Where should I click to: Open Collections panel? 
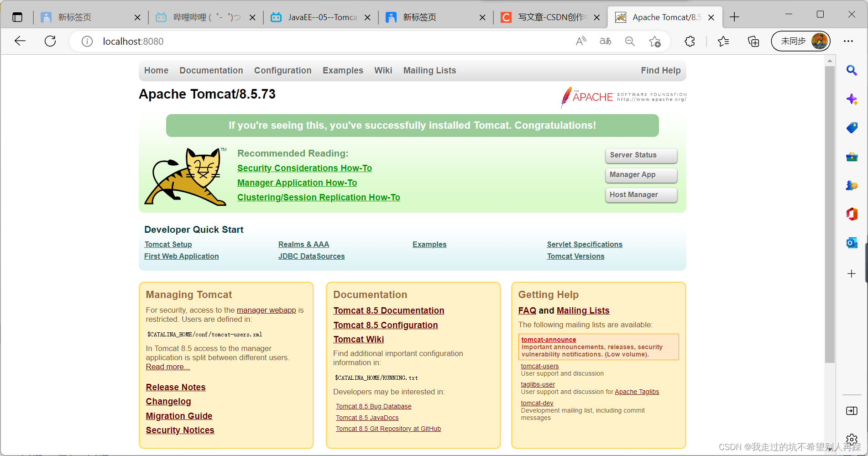753,42
